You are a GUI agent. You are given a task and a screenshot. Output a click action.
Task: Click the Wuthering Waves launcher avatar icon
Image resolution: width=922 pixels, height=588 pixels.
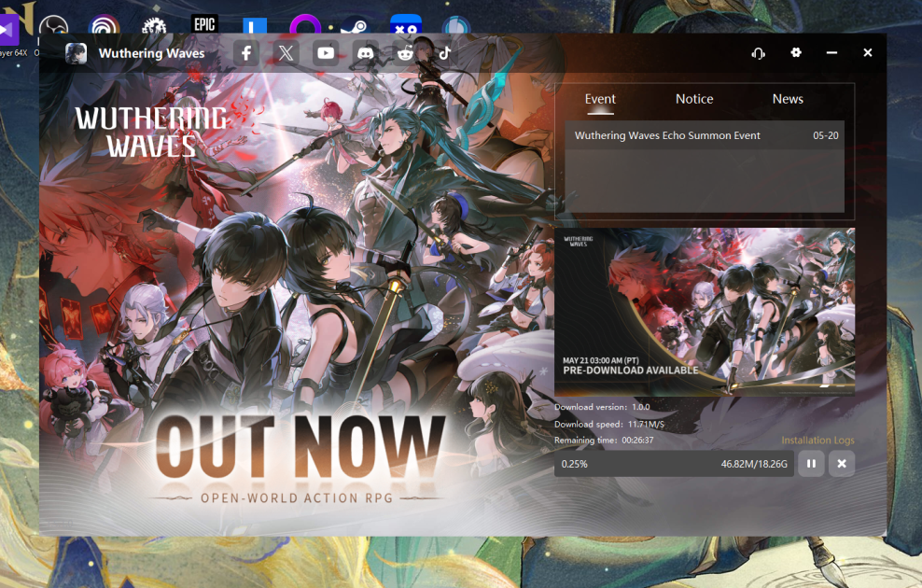coord(76,53)
